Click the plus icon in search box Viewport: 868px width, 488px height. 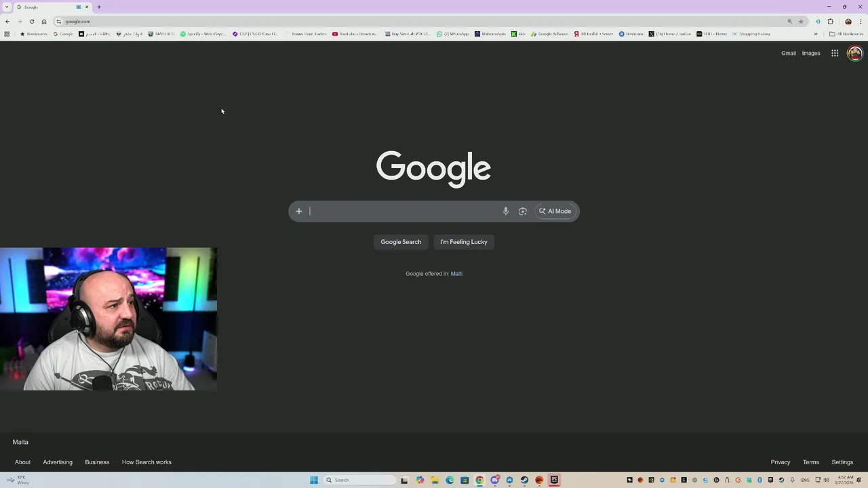pos(298,211)
